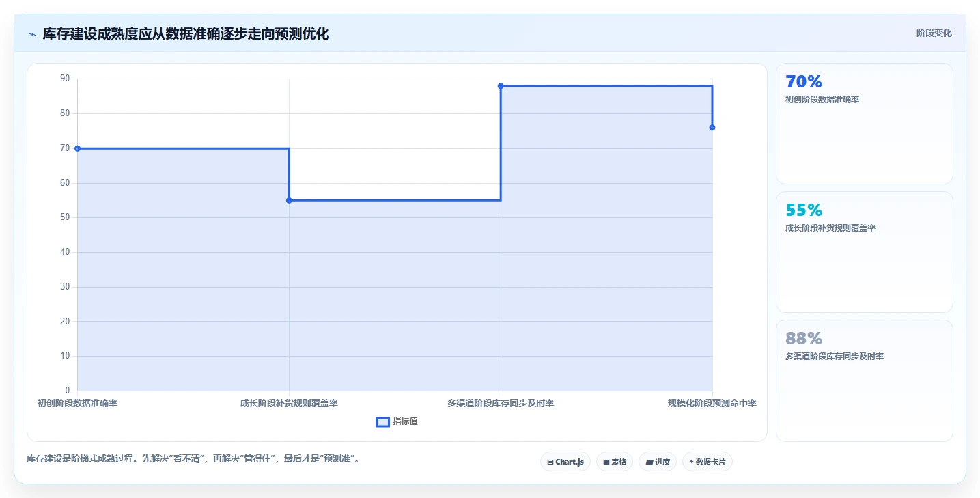Image resolution: width=980 pixels, height=498 pixels.
Task: Click the data point at value 55
Action: [x=289, y=200]
